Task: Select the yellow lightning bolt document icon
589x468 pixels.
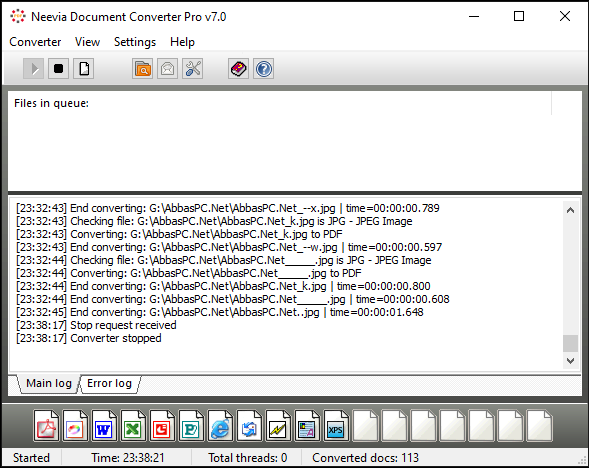Action: (x=278, y=426)
